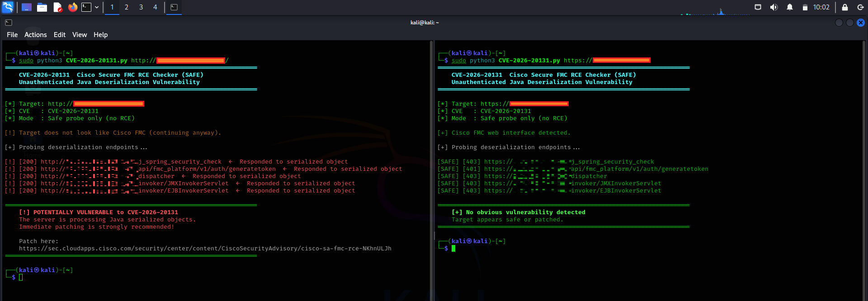Open the Kali applications menu icon
This screenshot has width=868, height=301.
pyautogui.click(x=8, y=7)
